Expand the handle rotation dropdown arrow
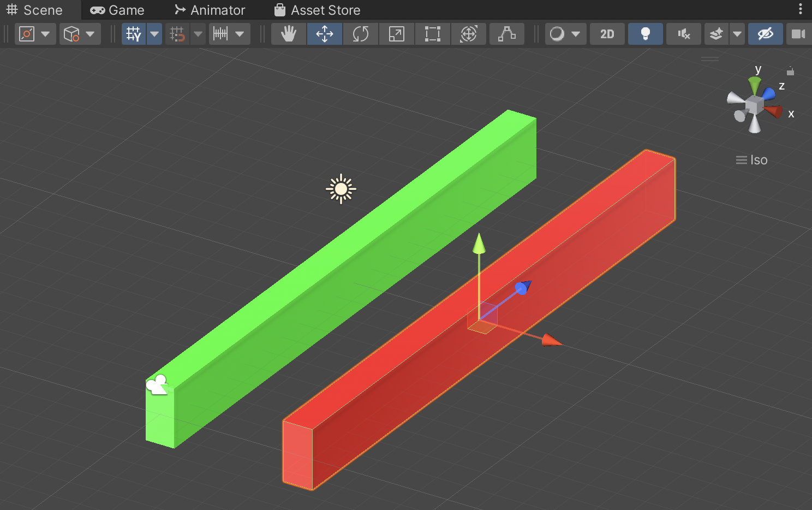This screenshot has height=510, width=812. tap(91, 34)
